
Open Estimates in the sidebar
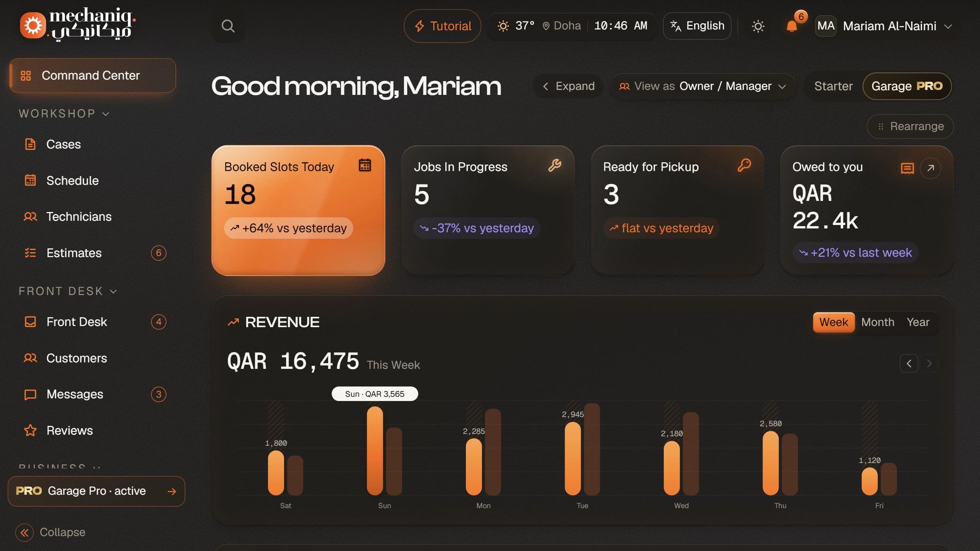92,253
